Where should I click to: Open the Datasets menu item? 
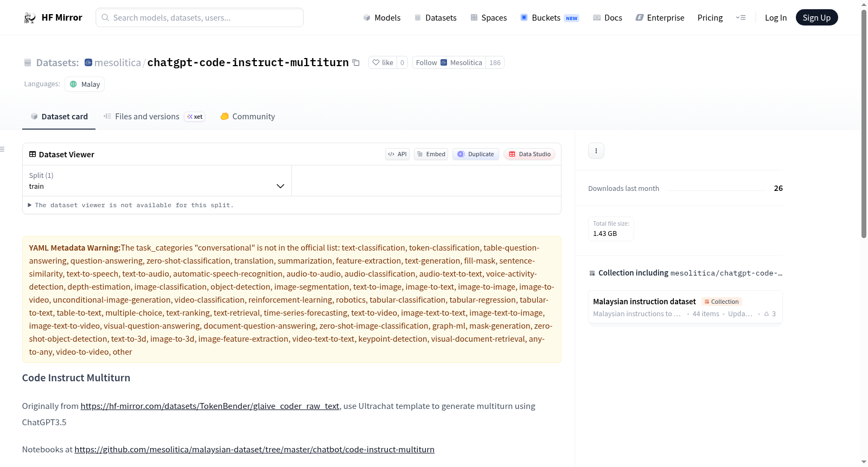tap(435, 17)
